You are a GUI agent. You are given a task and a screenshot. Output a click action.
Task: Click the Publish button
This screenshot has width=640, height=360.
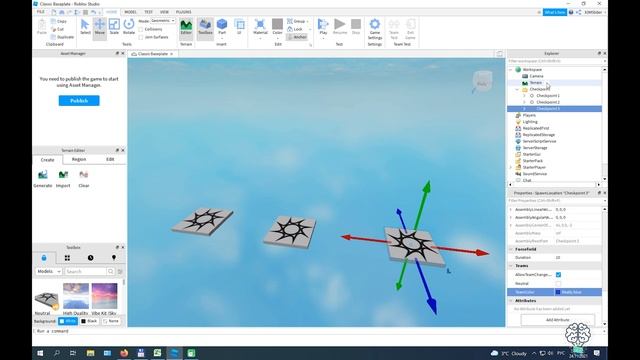79,100
